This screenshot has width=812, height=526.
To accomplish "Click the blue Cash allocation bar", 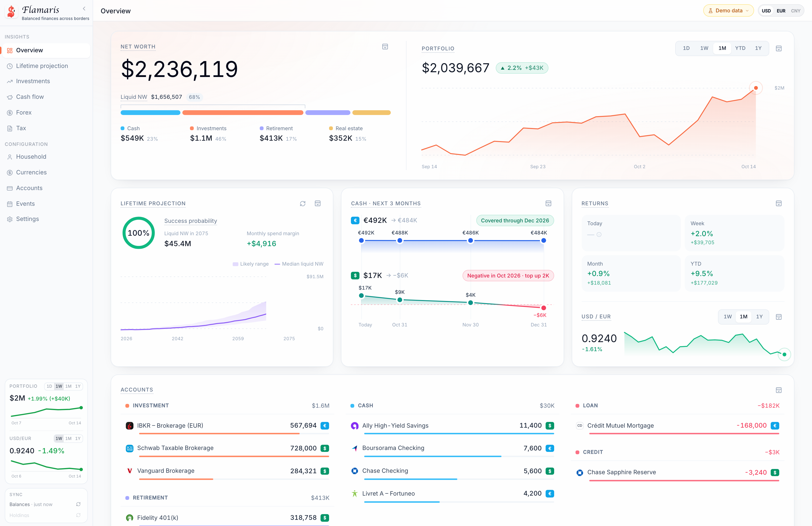I will [x=151, y=113].
